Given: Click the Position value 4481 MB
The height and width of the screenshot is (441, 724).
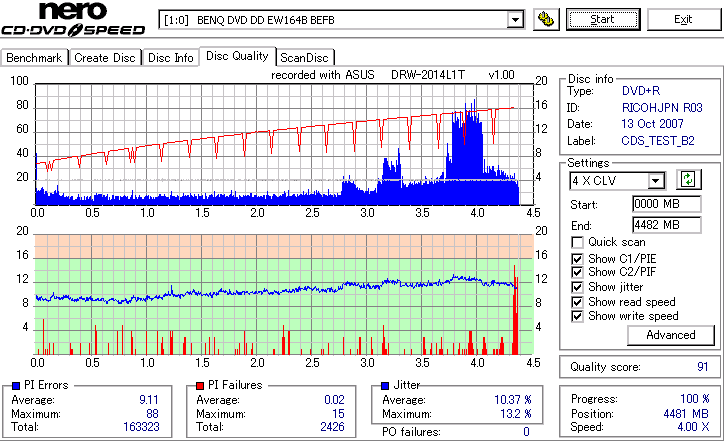Looking at the screenshot, I should (686, 414).
